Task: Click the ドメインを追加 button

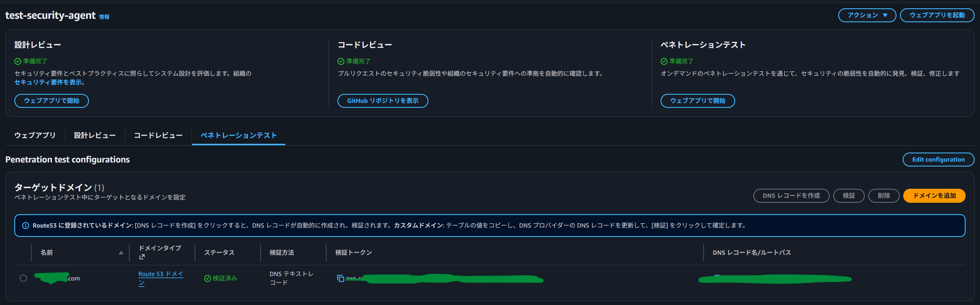Action: point(934,196)
